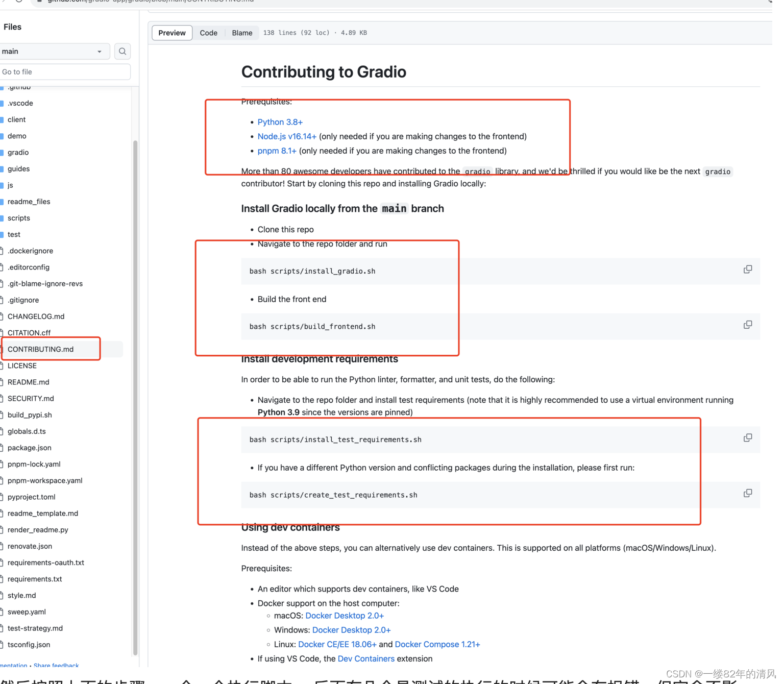The width and height of the screenshot is (784, 684).
Task: Expand the .vscode folder
Action: (20, 103)
